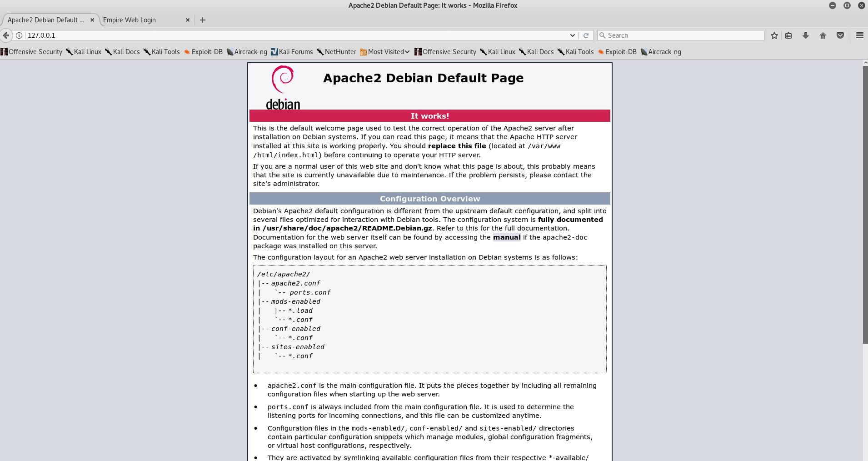
Task: Open a new tab with plus button
Action: [203, 20]
